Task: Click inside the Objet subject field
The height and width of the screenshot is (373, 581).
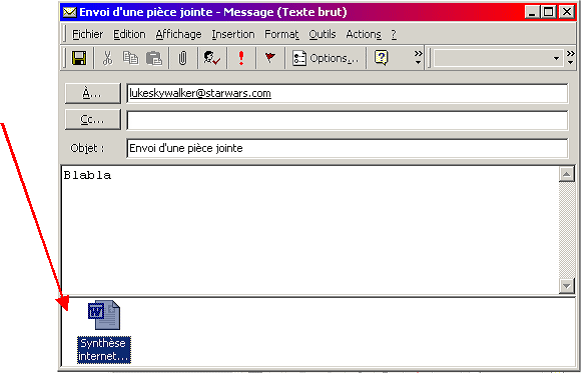Action: click(x=347, y=149)
